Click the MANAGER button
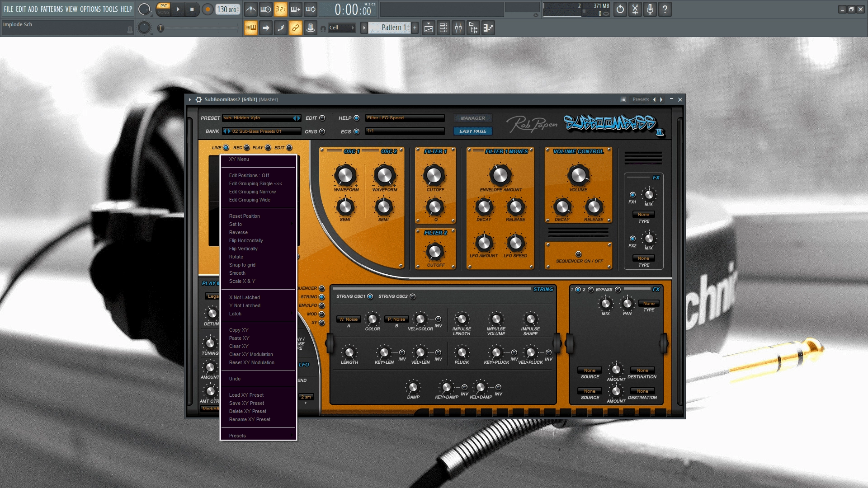 473,118
